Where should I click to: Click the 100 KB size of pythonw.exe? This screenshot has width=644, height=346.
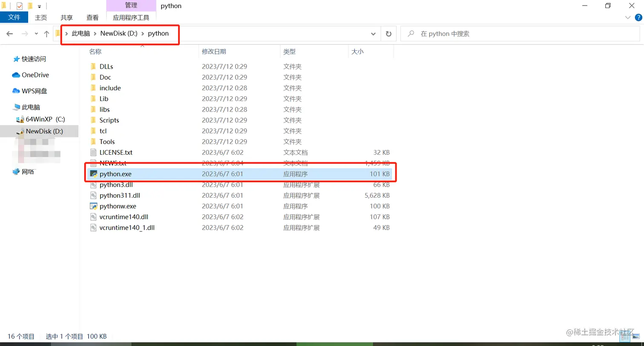point(379,206)
